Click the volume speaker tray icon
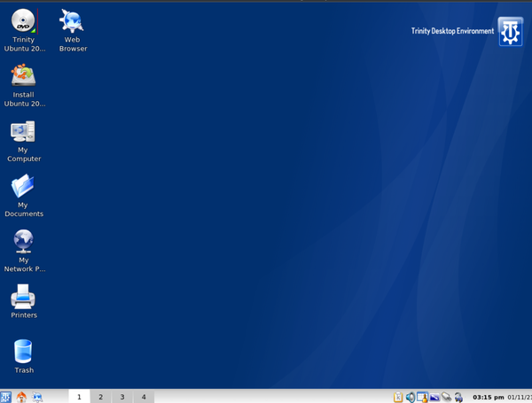This screenshot has height=403, width=532. [x=411, y=397]
